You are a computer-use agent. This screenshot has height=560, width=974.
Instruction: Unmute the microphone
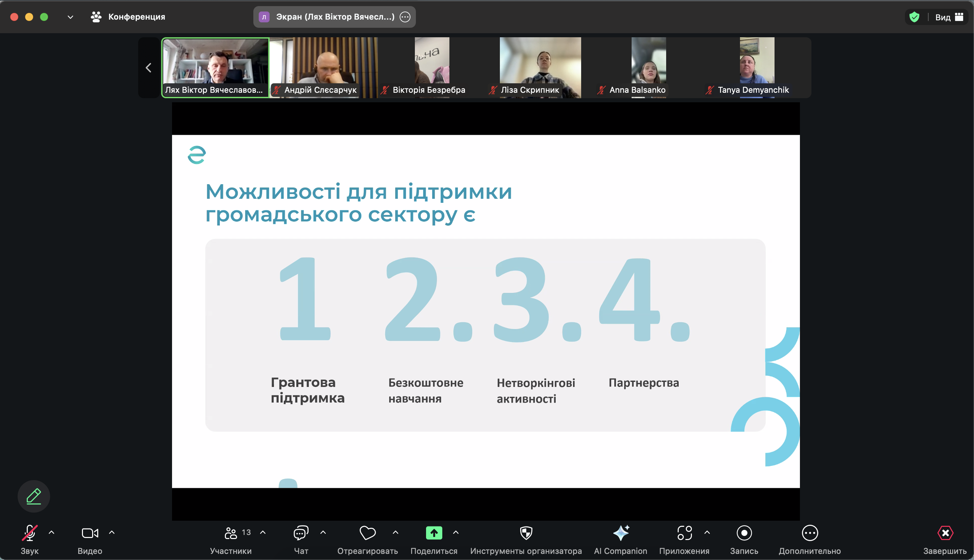29,533
